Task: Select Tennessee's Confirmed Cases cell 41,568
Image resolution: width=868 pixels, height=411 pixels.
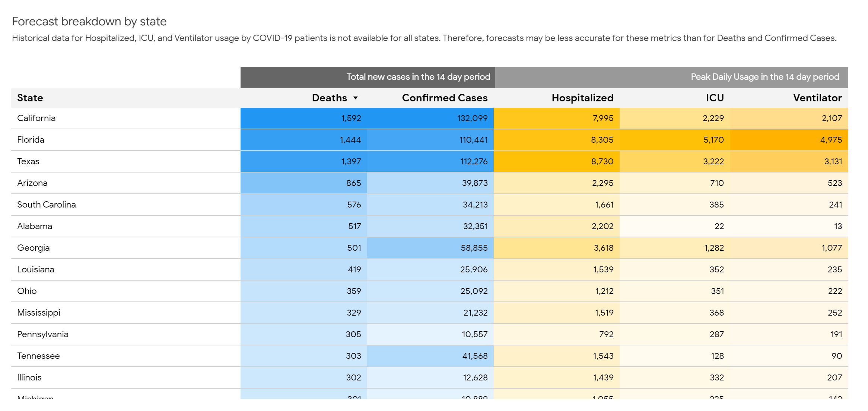Action: tap(475, 356)
